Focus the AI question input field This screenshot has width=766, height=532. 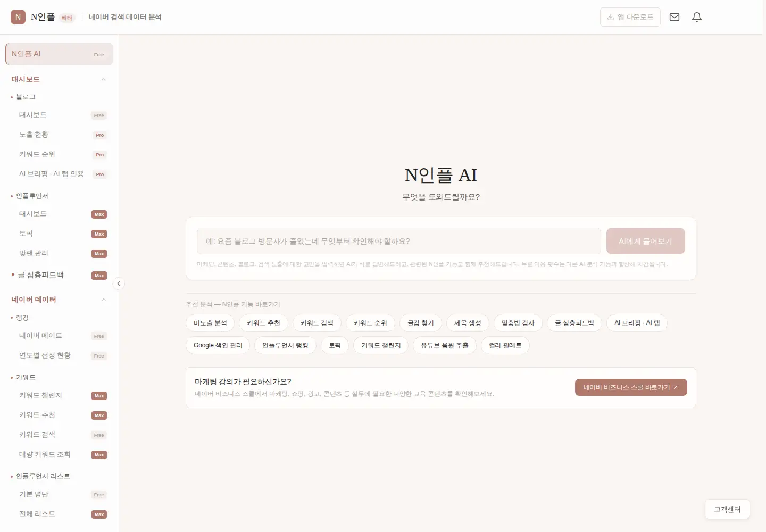click(399, 241)
